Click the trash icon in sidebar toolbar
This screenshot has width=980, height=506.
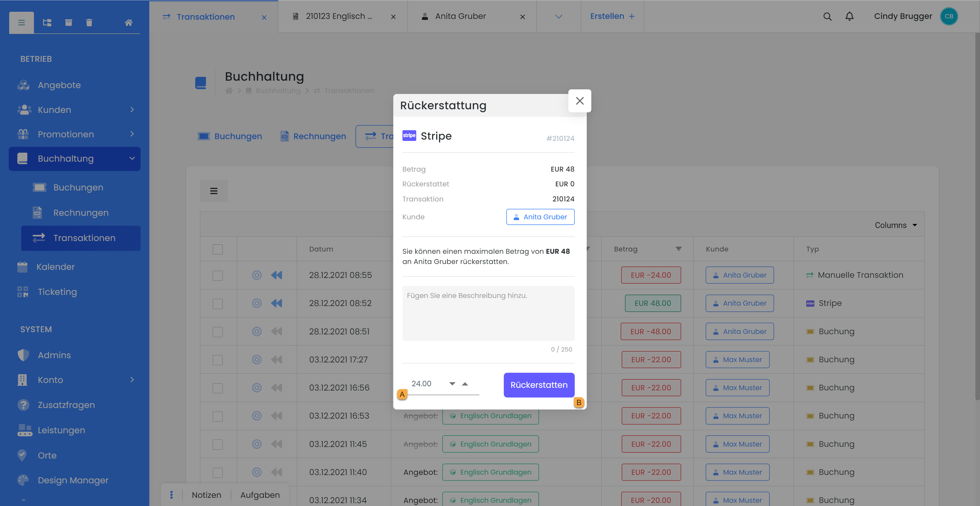tap(89, 22)
